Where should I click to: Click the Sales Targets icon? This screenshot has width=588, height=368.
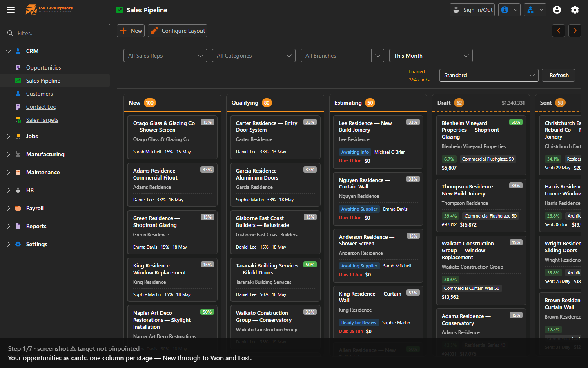18,120
